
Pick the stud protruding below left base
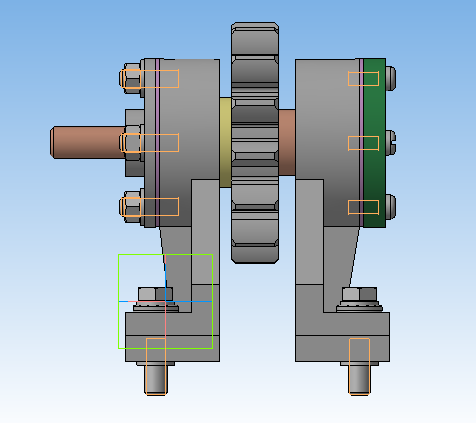(156, 380)
